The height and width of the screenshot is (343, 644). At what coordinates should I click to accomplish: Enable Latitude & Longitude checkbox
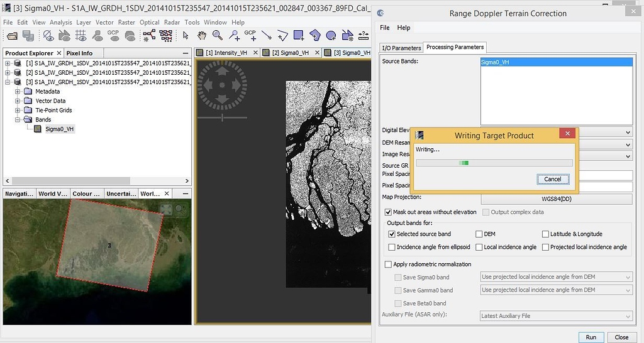point(545,234)
